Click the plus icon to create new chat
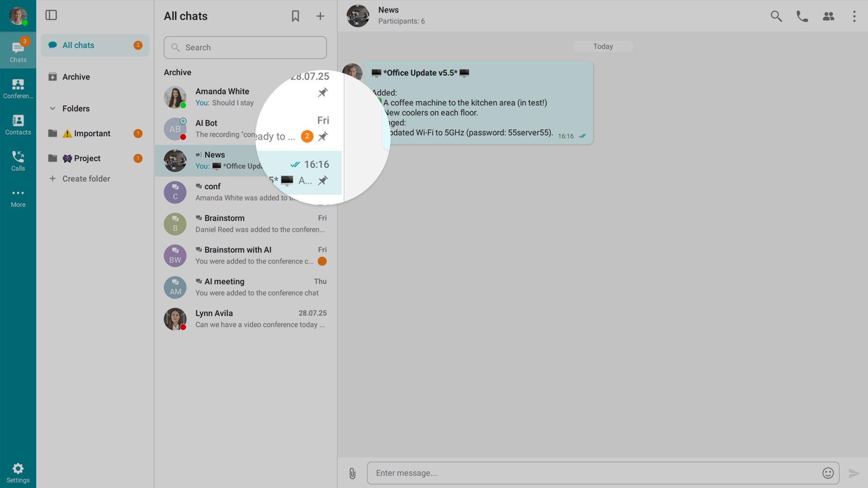 point(320,16)
